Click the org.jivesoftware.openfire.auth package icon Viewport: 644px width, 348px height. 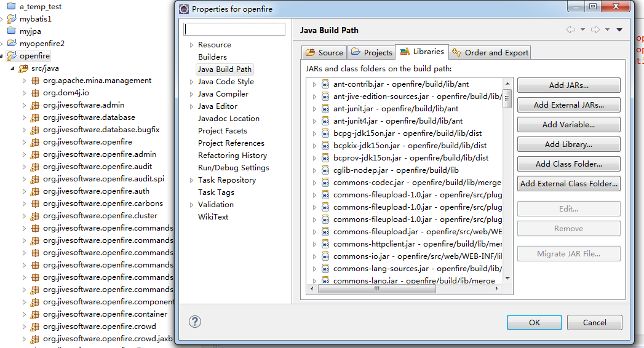(35, 191)
